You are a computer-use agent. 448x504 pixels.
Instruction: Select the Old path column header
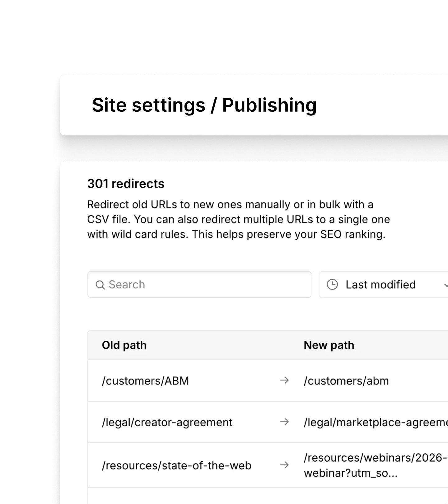(124, 345)
